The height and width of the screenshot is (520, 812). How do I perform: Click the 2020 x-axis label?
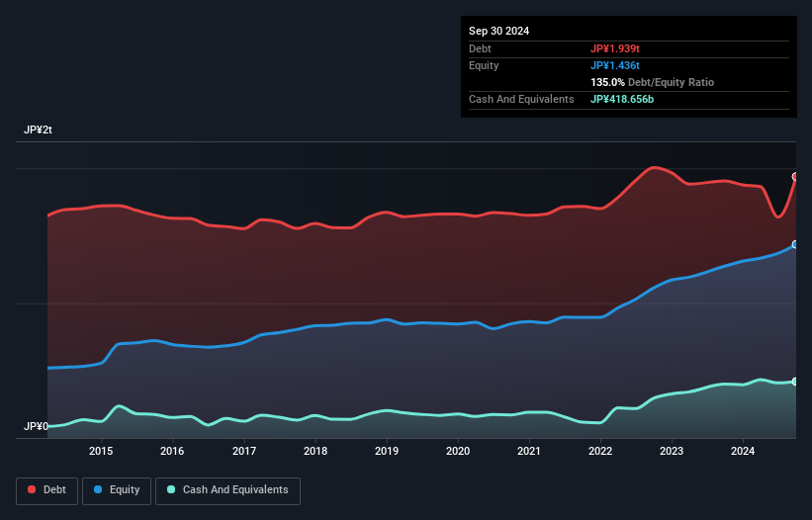click(x=458, y=451)
